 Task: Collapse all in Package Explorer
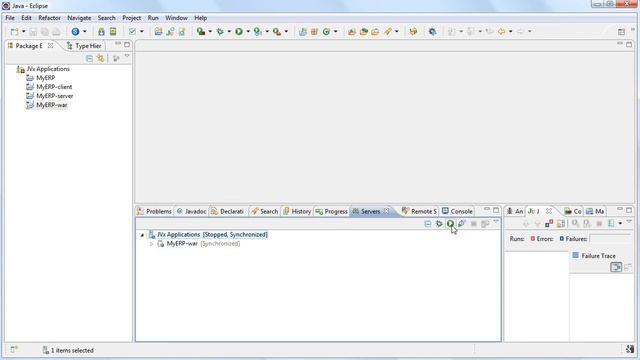pos(89,58)
